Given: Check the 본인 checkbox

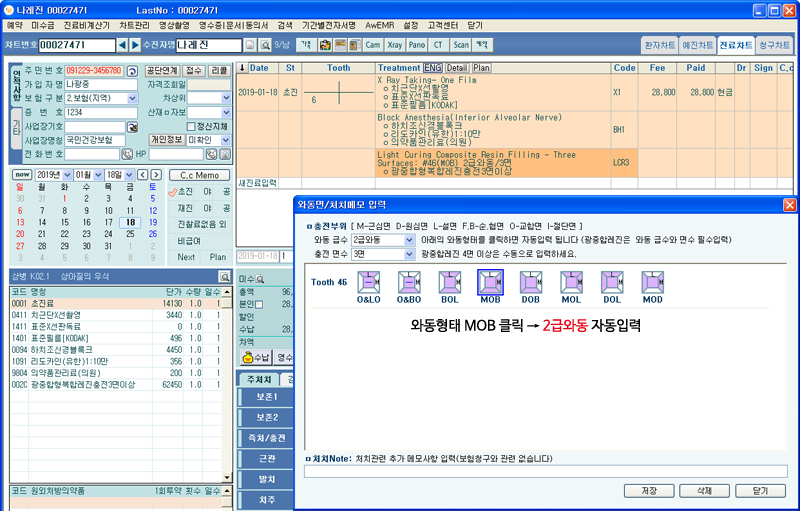Looking at the screenshot, I should (259, 304).
